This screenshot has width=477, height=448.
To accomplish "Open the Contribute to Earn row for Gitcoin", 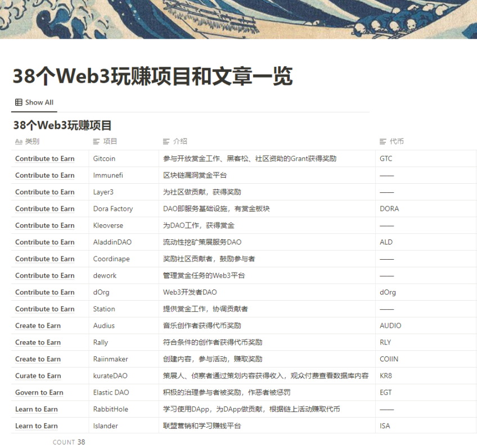I will pyautogui.click(x=44, y=159).
